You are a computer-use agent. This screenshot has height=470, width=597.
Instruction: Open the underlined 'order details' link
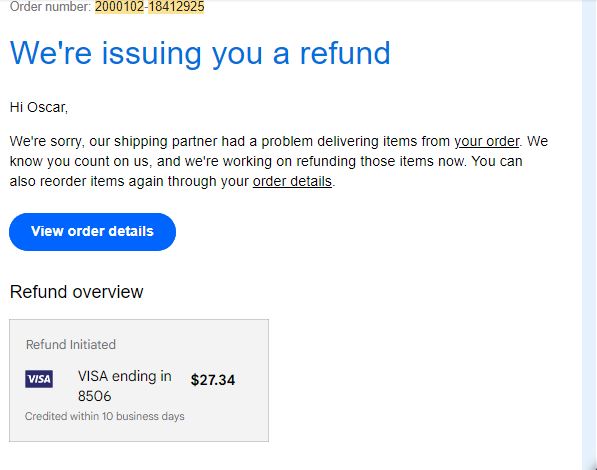pyautogui.click(x=292, y=181)
